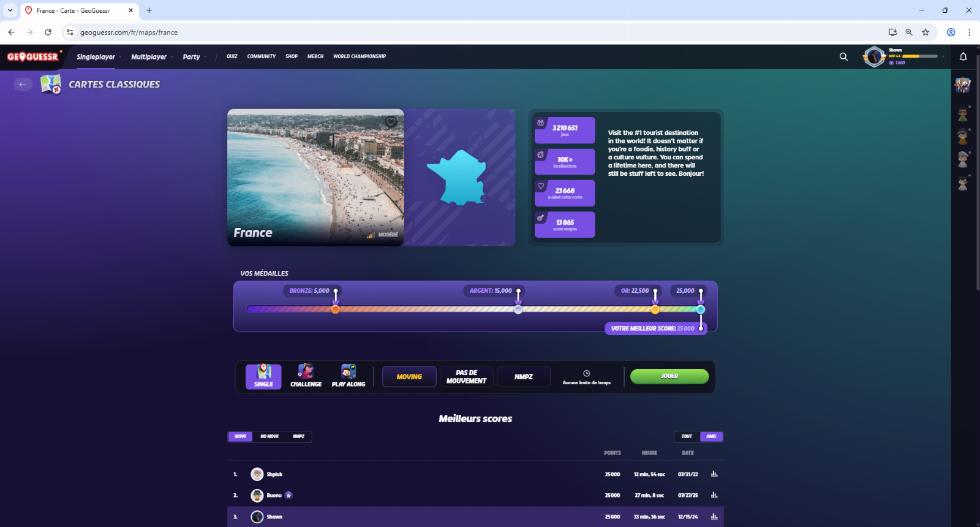Expand the Multiplayer dropdown menu

(x=152, y=56)
